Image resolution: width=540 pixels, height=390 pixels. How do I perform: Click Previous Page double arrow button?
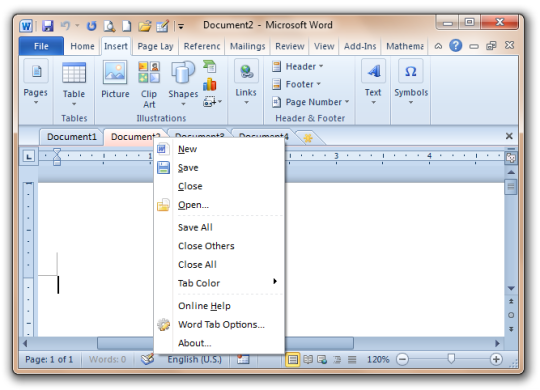coord(511,301)
